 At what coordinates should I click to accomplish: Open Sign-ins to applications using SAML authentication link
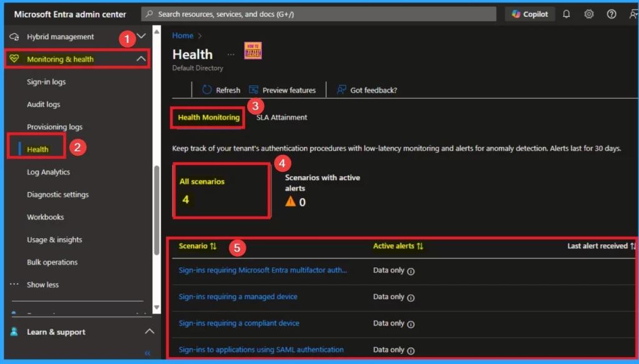pyautogui.click(x=261, y=349)
